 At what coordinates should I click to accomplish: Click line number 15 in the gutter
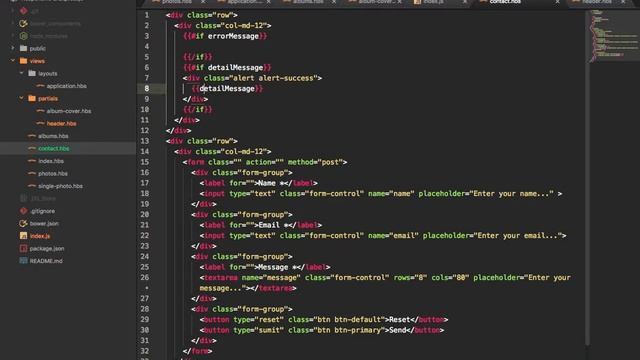point(145,162)
